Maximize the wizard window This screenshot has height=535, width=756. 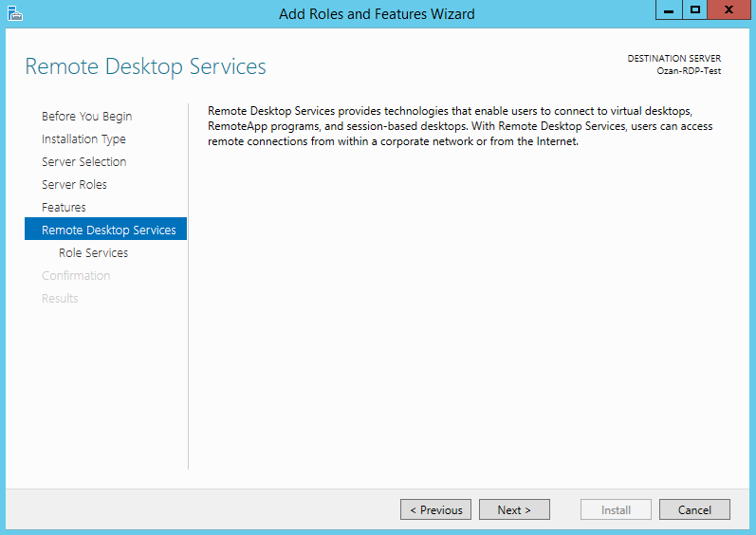695,9
